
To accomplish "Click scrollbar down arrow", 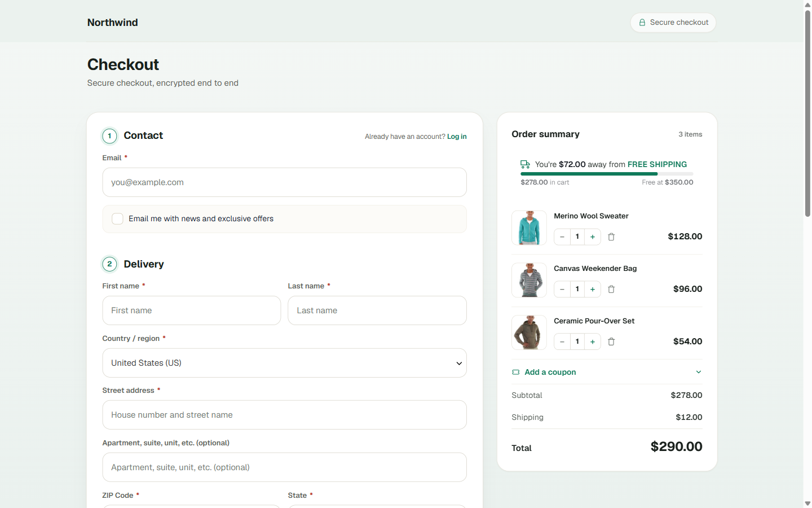I will pos(807,503).
